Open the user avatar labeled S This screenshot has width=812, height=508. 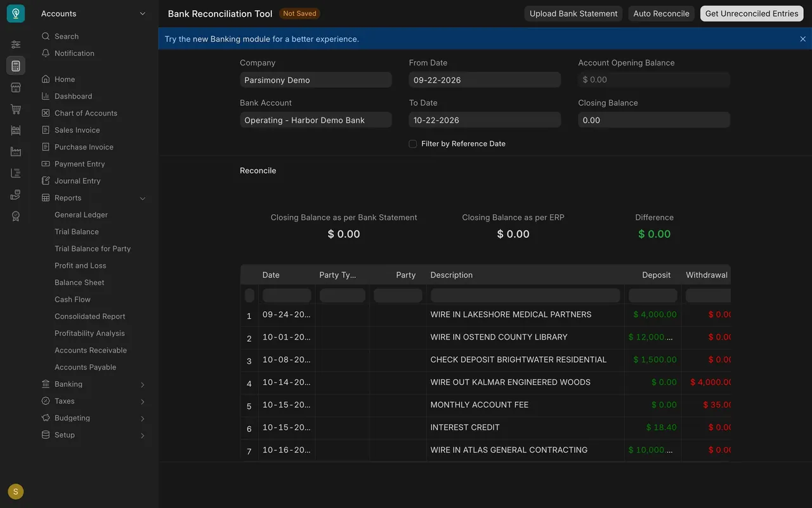[16, 491]
